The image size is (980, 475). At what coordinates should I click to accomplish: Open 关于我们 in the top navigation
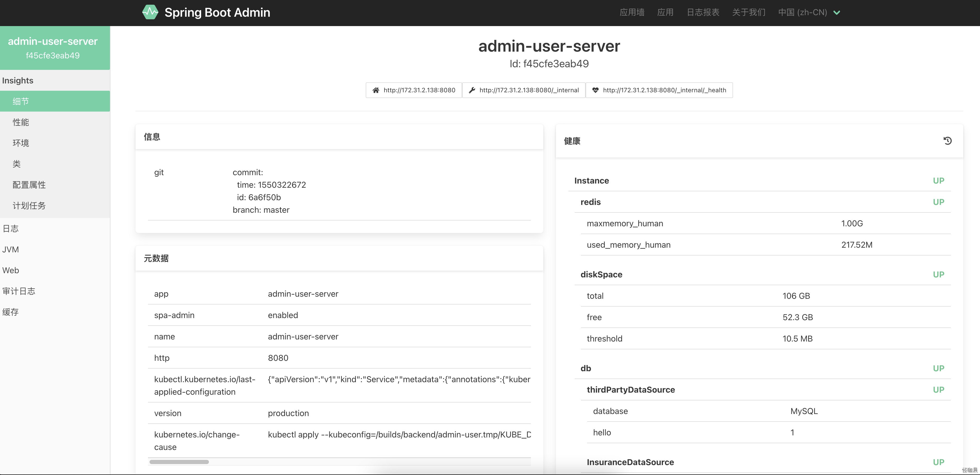tap(749, 13)
